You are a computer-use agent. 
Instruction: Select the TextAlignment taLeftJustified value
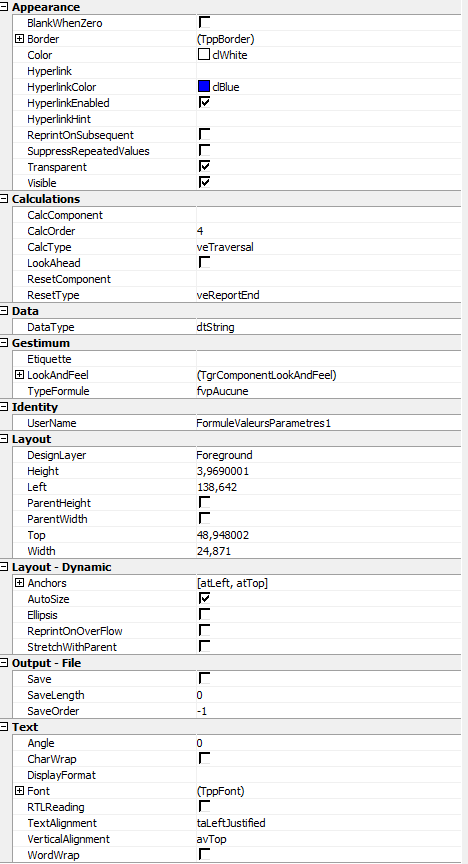(231, 823)
